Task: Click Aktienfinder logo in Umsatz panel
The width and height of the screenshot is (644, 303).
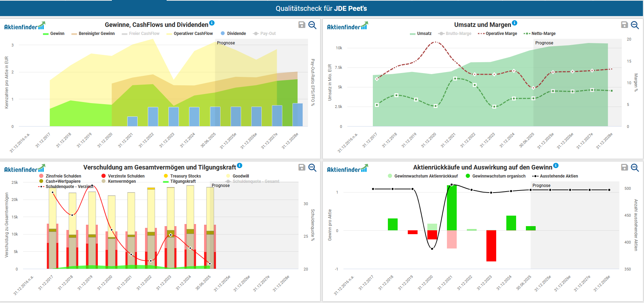Action: pos(347,26)
